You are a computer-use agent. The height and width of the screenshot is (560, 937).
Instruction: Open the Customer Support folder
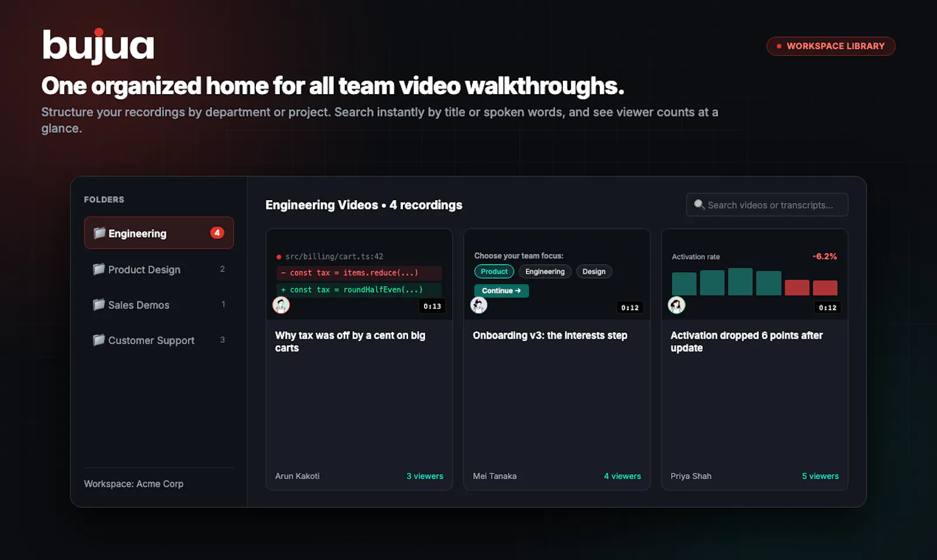point(159,340)
